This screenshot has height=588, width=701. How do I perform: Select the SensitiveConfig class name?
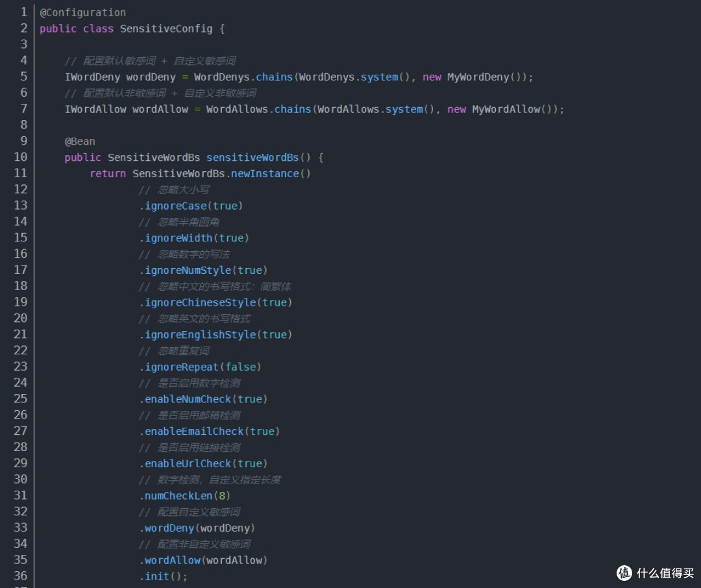166,29
